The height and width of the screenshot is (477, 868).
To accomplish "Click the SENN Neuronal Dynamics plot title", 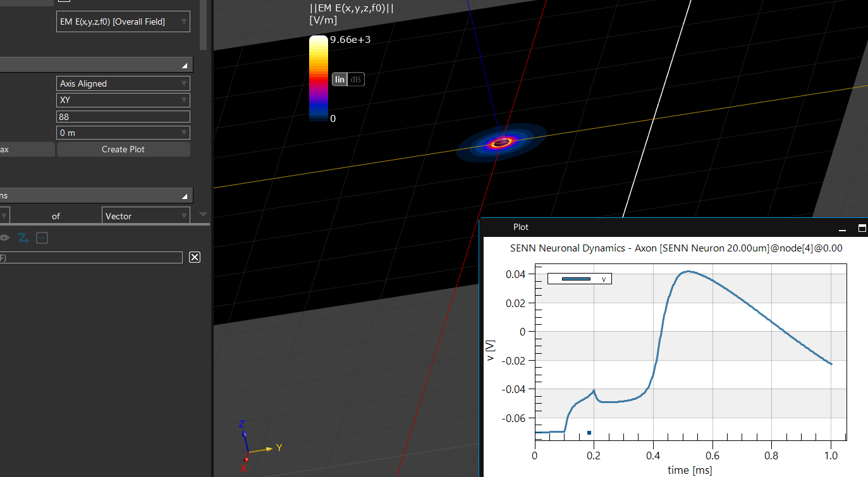I will click(676, 248).
